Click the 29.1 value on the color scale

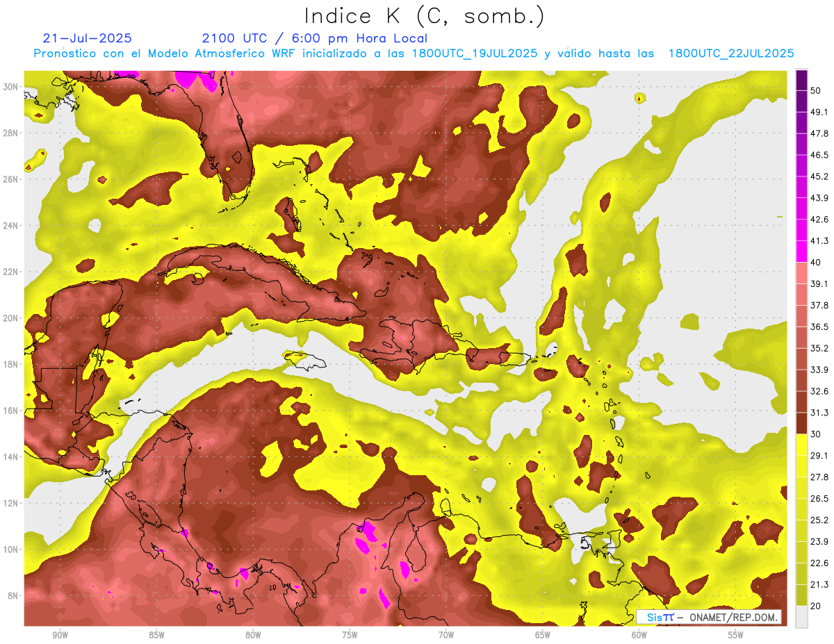click(x=819, y=455)
